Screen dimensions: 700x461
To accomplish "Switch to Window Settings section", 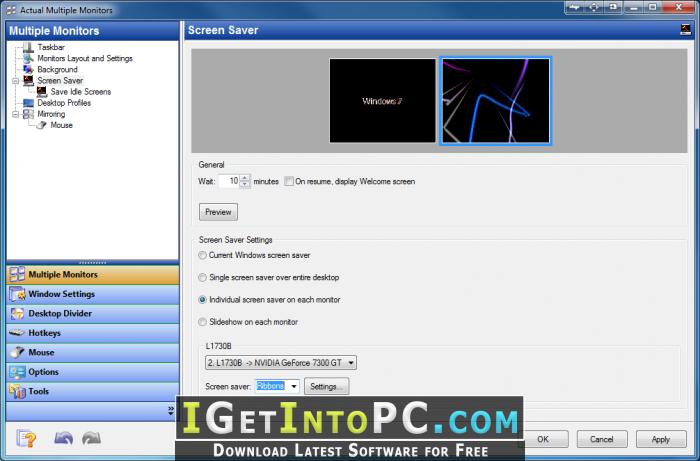I will point(93,294).
